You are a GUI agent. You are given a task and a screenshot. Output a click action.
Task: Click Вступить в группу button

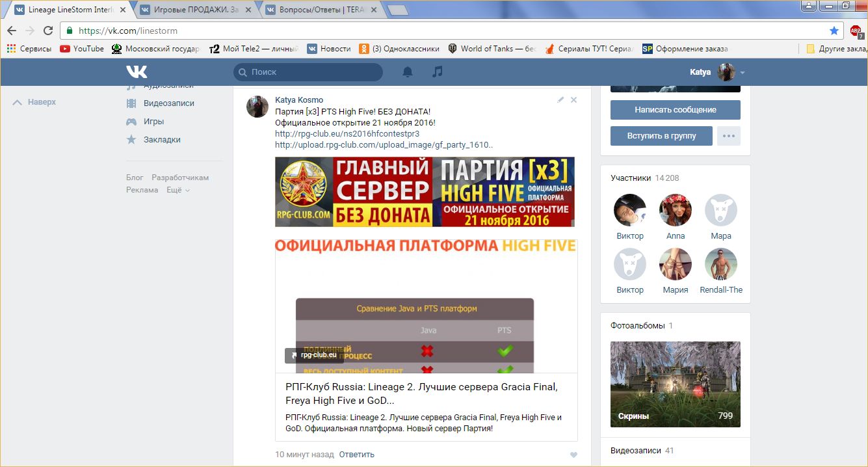pyautogui.click(x=661, y=136)
